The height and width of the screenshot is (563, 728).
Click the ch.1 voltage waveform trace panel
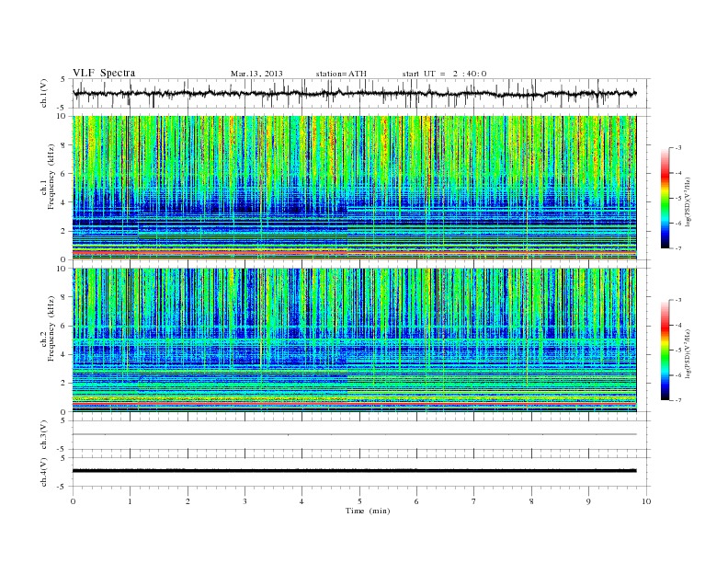[x=360, y=93]
